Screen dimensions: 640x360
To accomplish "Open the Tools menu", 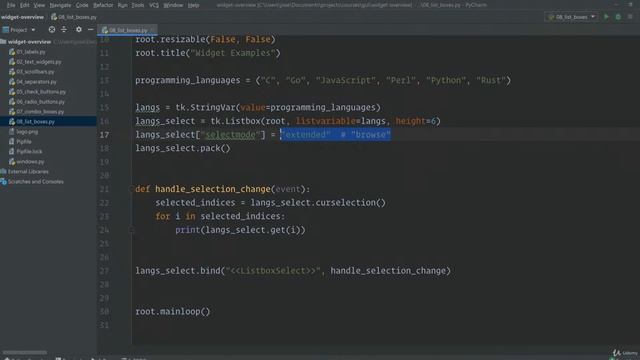I will pyautogui.click(x=138, y=5).
